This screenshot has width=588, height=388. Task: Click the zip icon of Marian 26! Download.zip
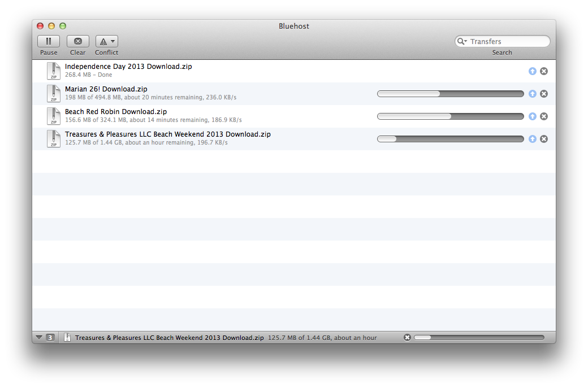point(54,93)
